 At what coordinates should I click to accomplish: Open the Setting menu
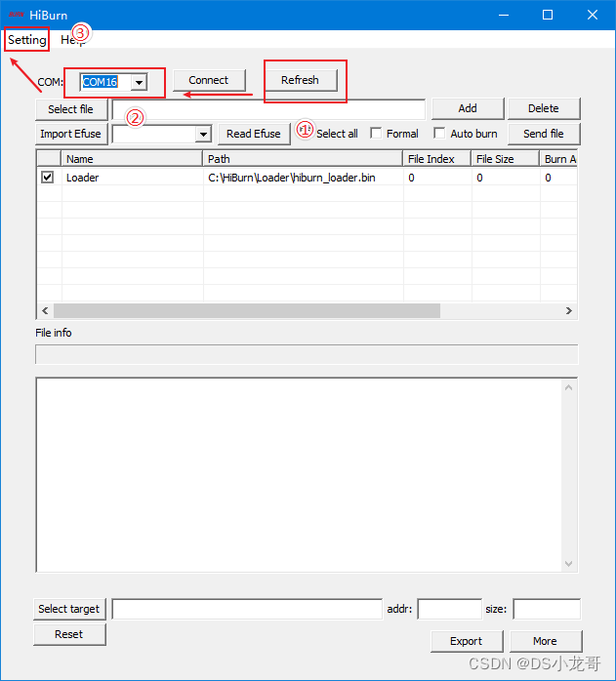(27, 40)
